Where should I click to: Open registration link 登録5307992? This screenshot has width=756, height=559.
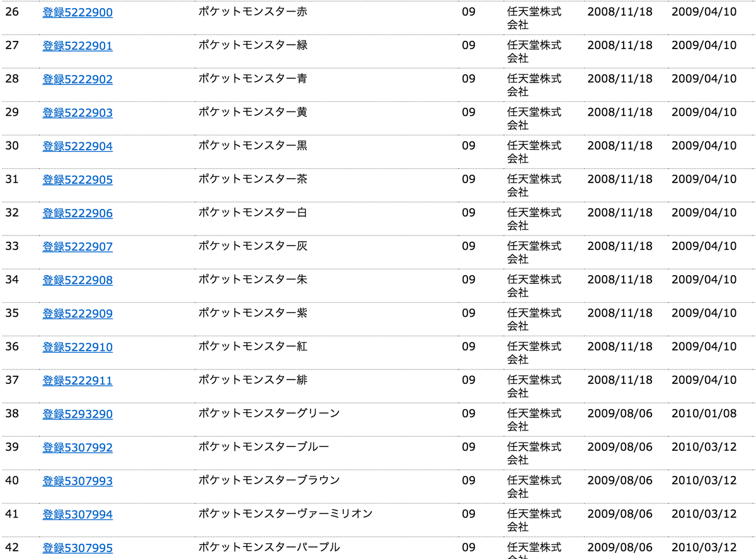[x=77, y=448]
